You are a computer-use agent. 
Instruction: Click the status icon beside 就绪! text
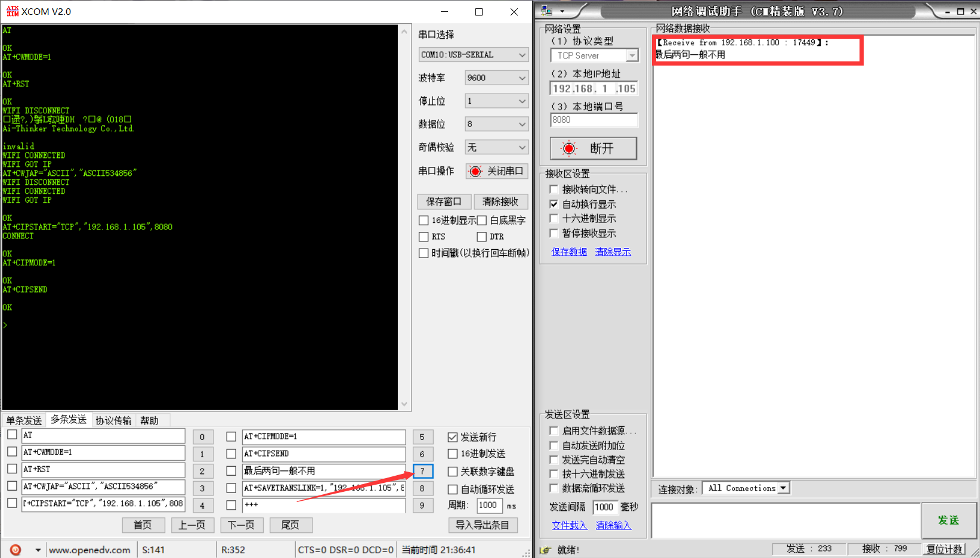click(x=545, y=550)
